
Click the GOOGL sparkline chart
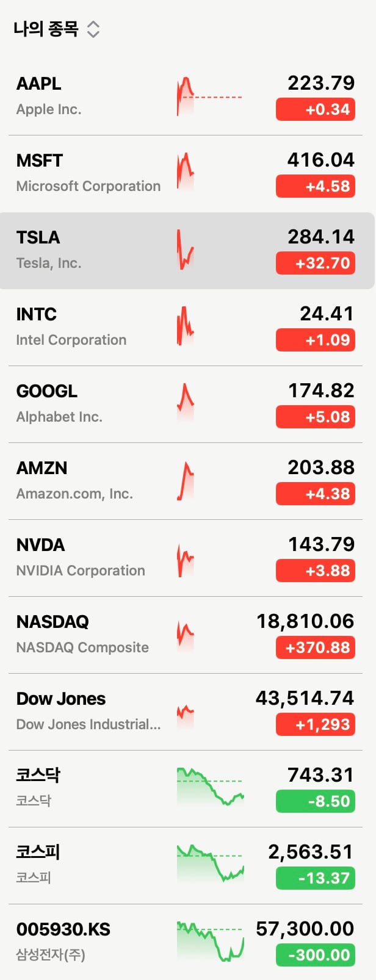(x=186, y=403)
